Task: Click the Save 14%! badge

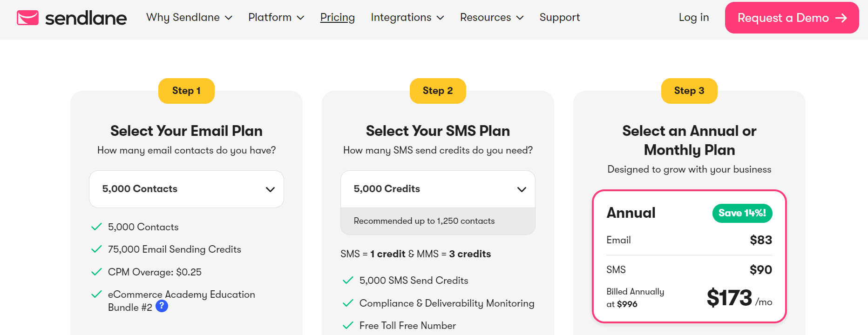Action: [x=742, y=213]
